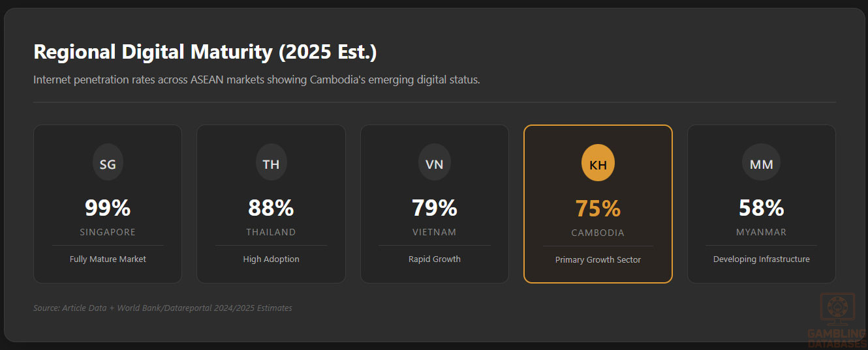Select the 88% Thailand statistic
Viewport: 868px width, 350px height.
[271, 208]
